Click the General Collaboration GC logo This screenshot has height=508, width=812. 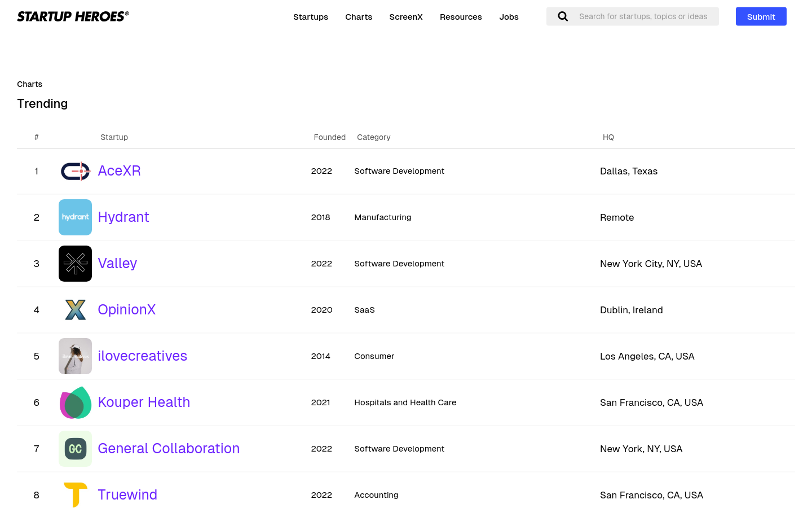(x=75, y=449)
